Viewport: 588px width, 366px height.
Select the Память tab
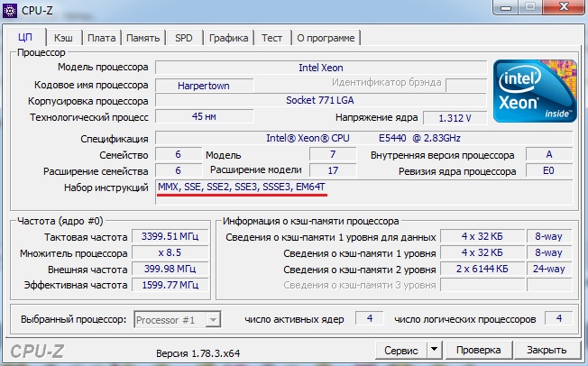tap(142, 38)
